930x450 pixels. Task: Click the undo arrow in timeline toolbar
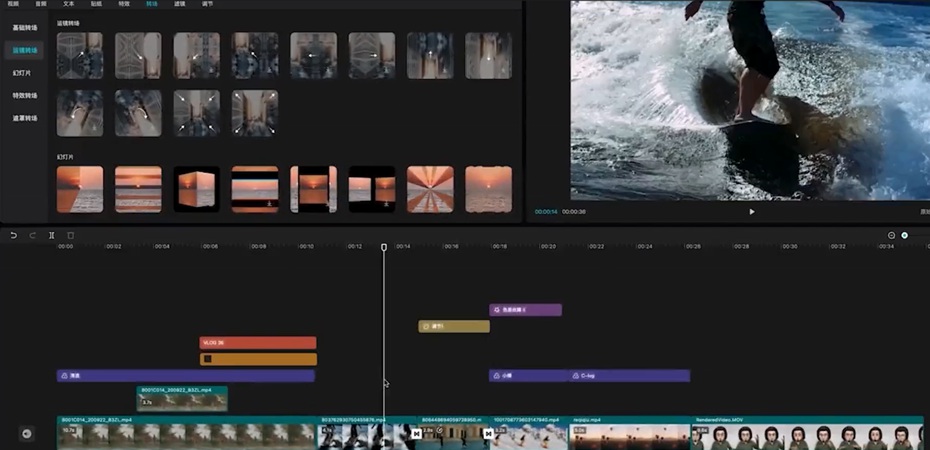pos(14,235)
